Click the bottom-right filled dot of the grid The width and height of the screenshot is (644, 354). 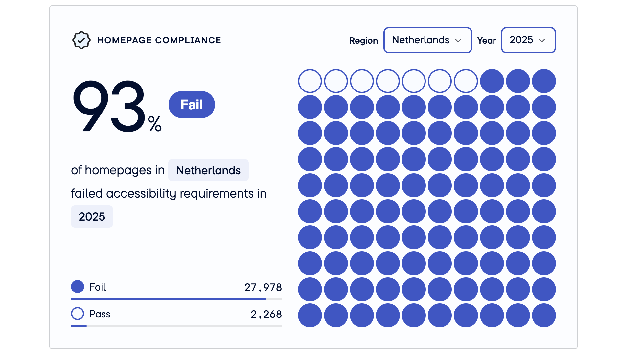click(544, 315)
